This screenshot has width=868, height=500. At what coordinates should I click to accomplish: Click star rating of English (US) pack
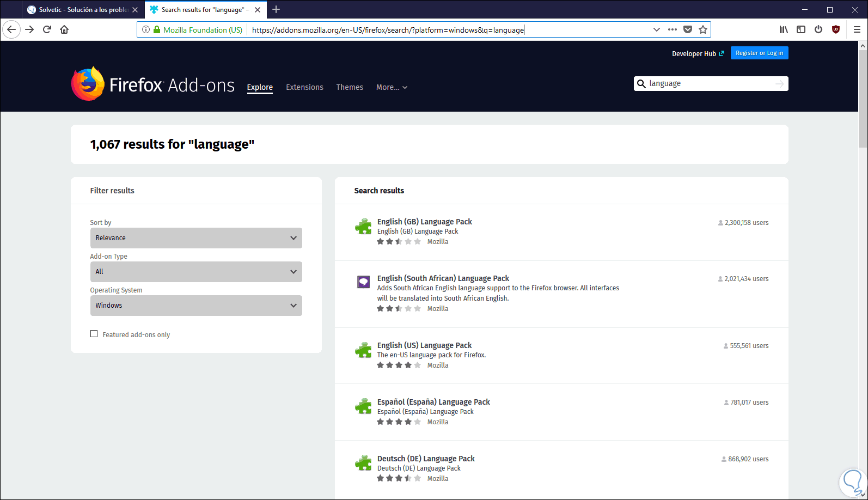pyautogui.click(x=399, y=365)
